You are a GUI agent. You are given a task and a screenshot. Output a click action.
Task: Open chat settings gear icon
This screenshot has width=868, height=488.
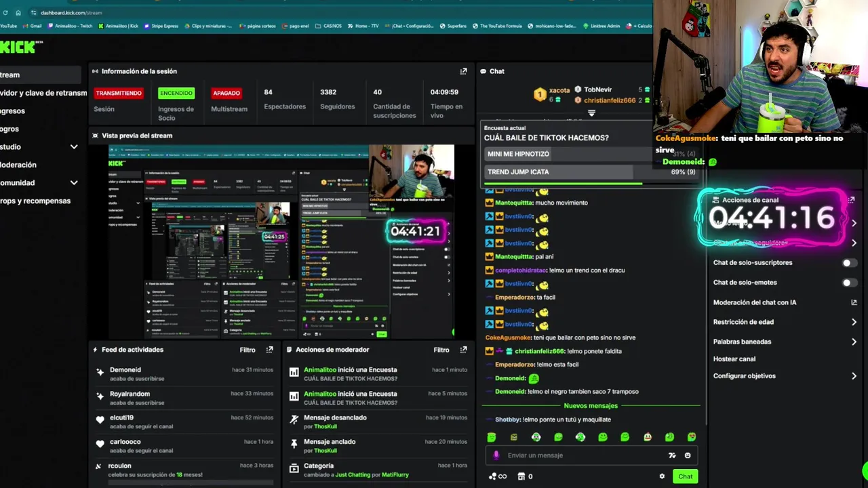(x=662, y=476)
